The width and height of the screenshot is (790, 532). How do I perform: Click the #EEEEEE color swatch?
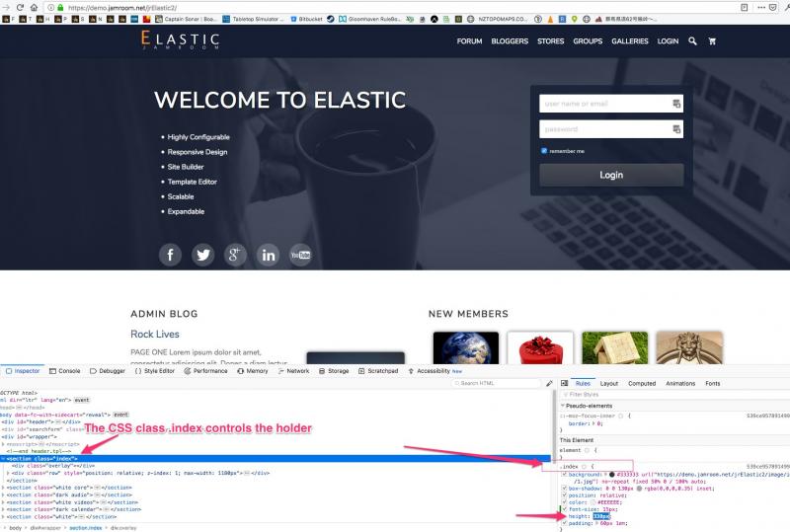click(x=593, y=502)
